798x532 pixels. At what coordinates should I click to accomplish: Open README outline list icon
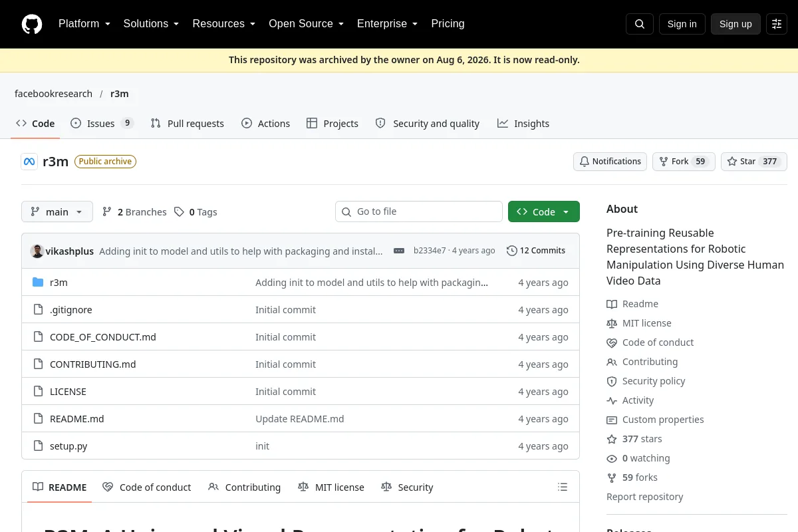point(563,487)
